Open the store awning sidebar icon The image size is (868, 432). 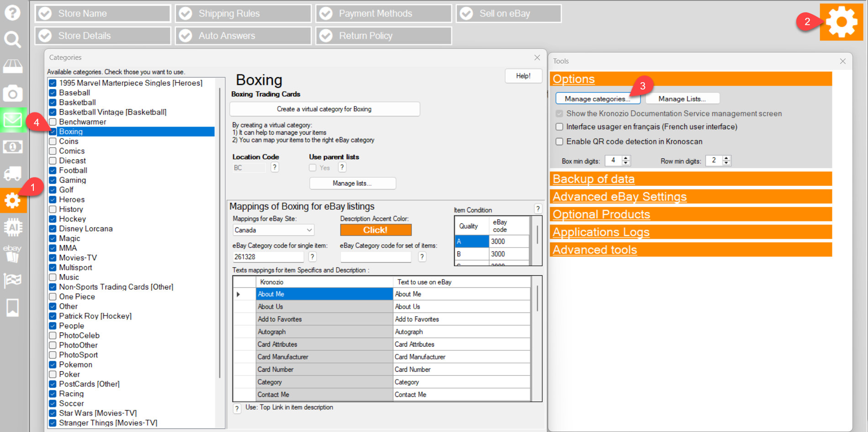[x=12, y=67]
